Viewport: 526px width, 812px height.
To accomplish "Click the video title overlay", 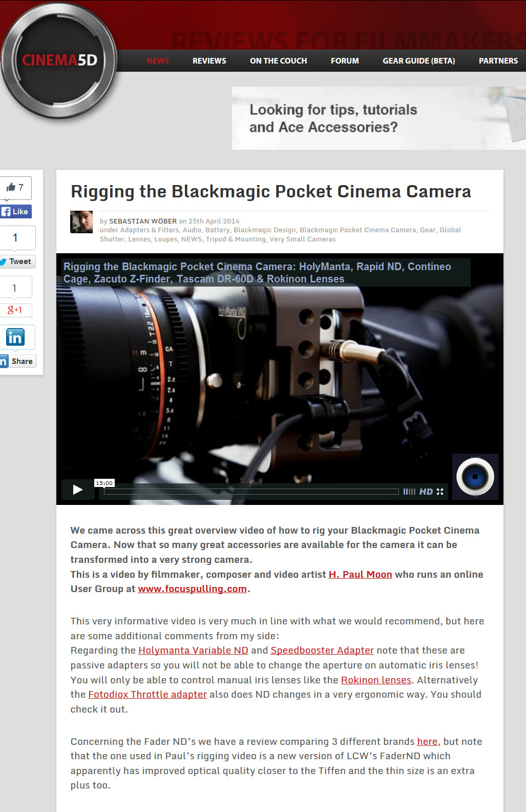I will (x=257, y=273).
